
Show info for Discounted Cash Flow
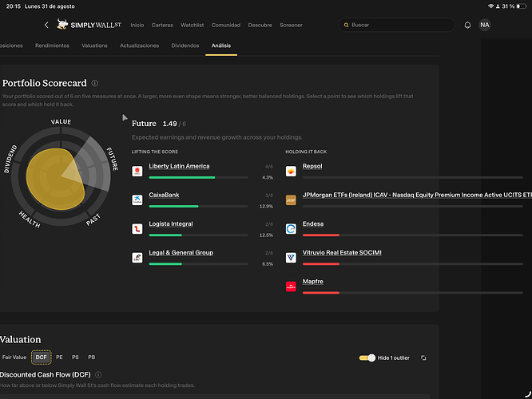[x=98, y=374]
